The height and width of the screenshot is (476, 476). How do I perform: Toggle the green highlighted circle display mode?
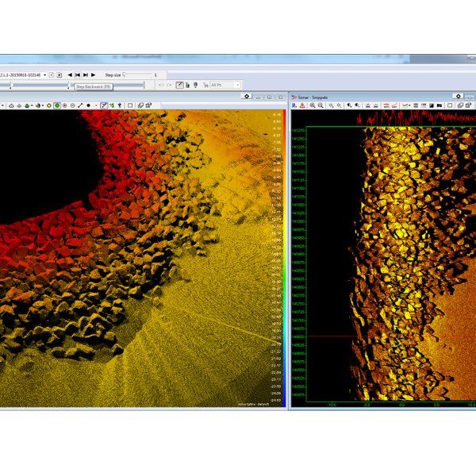click(x=56, y=106)
